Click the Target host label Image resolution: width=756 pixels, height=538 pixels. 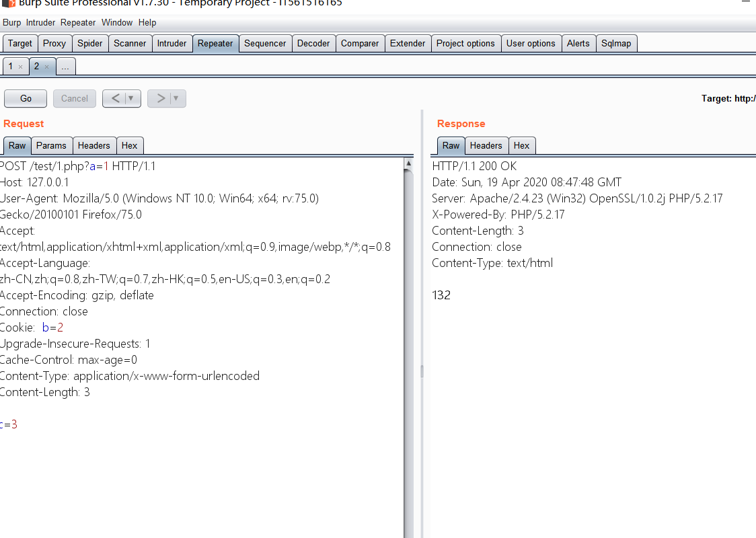(x=728, y=98)
